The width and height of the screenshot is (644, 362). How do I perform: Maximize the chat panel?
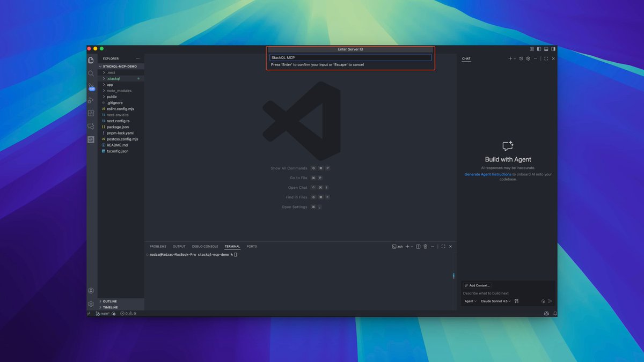(x=546, y=58)
